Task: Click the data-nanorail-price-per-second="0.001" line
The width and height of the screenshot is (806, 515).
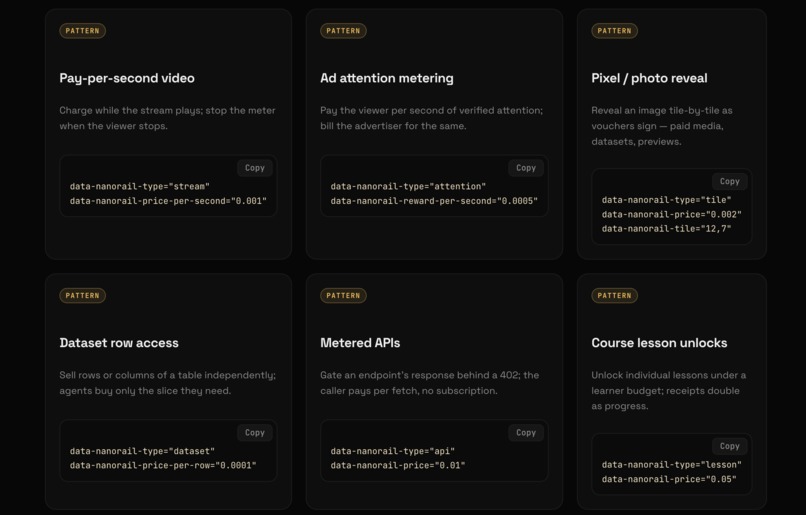Action: [168, 201]
